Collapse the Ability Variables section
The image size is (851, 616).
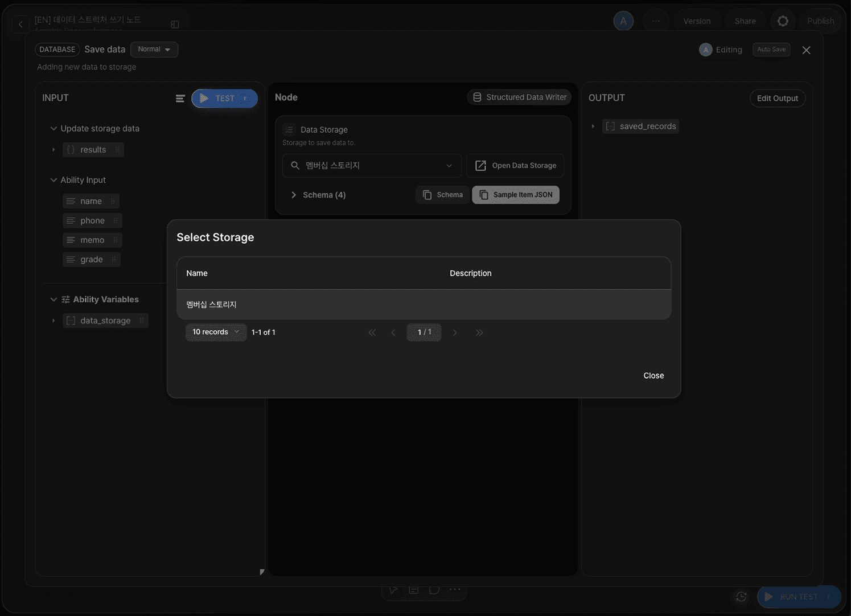[54, 299]
